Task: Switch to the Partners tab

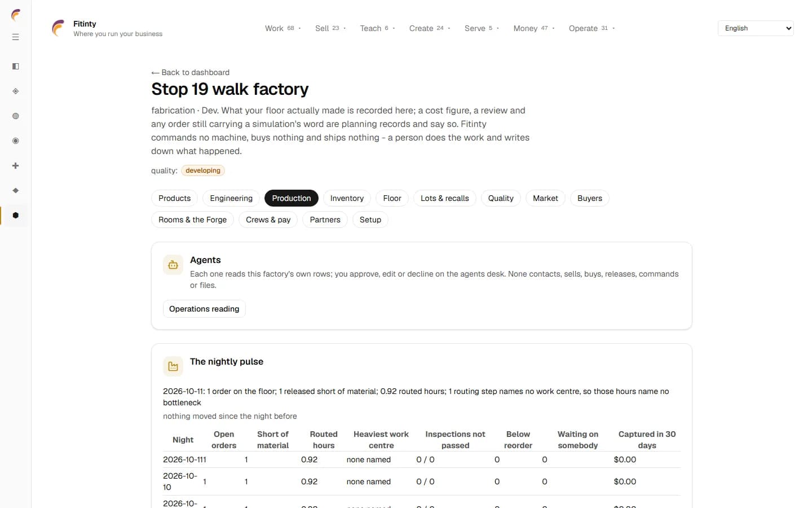Action: point(325,220)
